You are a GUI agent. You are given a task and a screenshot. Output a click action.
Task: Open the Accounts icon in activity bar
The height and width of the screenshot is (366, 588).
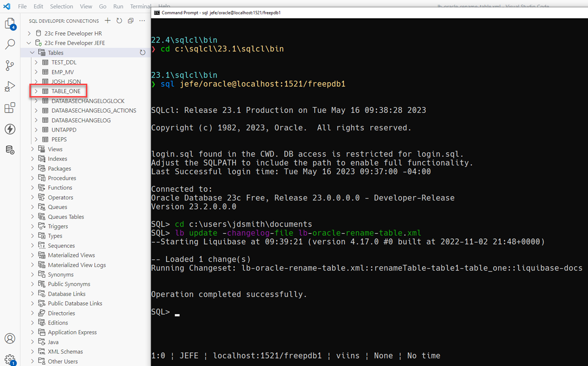pos(10,339)
